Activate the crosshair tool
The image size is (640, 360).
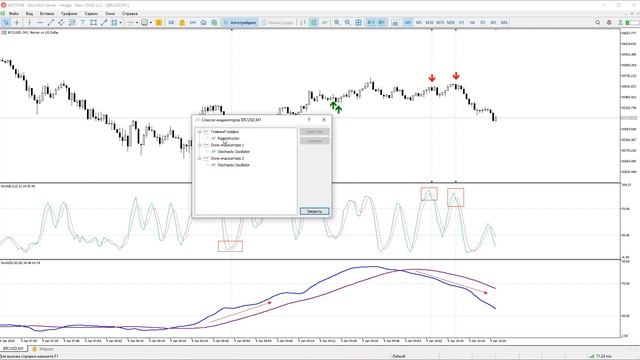tap(17, 22)
